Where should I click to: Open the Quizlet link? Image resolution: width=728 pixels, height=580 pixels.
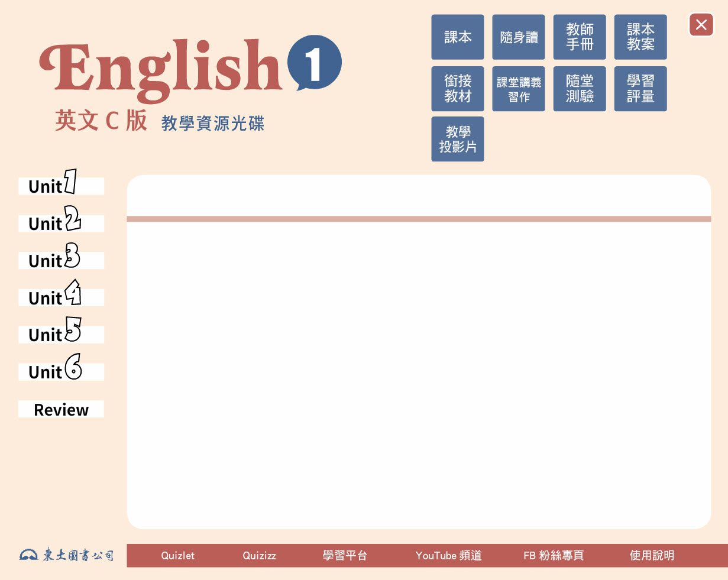[177, 556]
